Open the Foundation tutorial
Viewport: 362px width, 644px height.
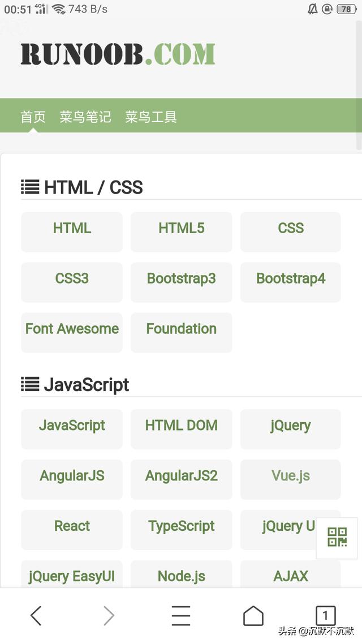[182, 333]
